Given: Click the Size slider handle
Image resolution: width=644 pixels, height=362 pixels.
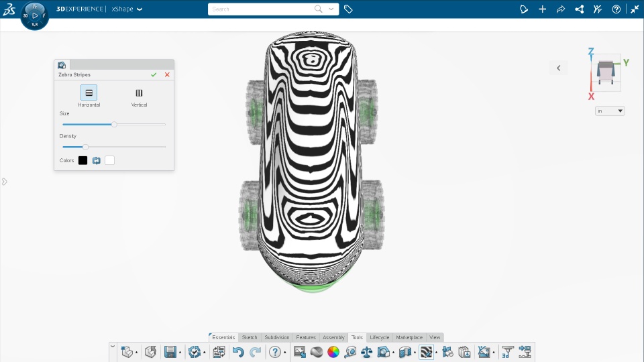Looking at the screenshot, I should point(114,124).
